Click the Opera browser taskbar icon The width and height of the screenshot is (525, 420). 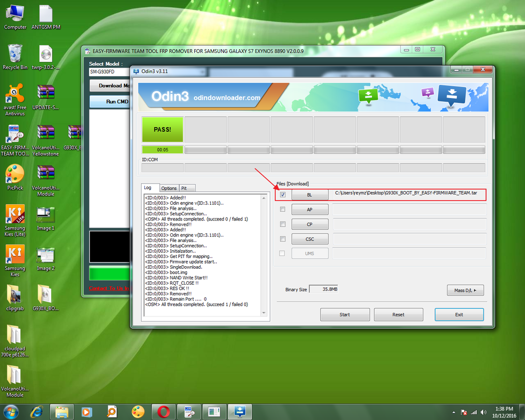pyautogui.click(x=164, y=411)
